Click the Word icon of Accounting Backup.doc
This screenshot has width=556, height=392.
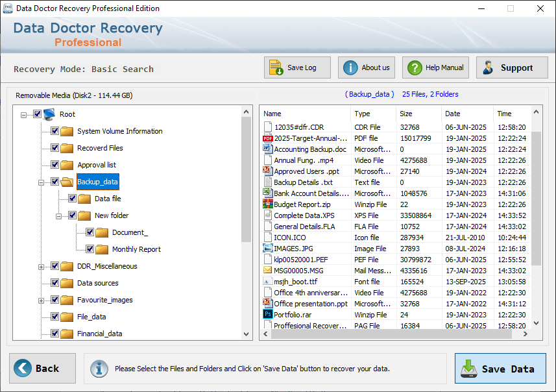coord(267,149)
